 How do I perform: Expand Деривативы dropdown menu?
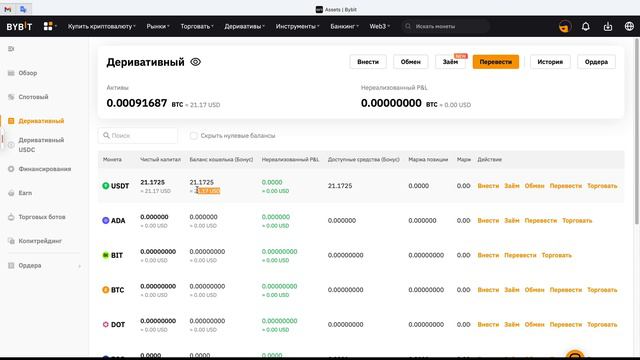point(244,27)
